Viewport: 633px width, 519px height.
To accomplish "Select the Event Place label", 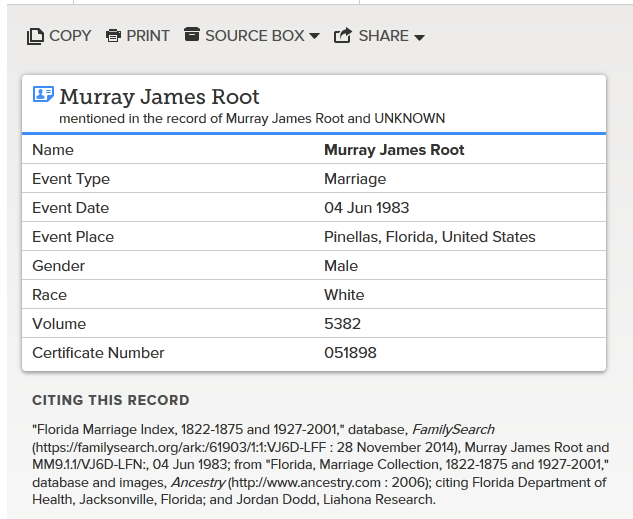I will pos(73,237).
